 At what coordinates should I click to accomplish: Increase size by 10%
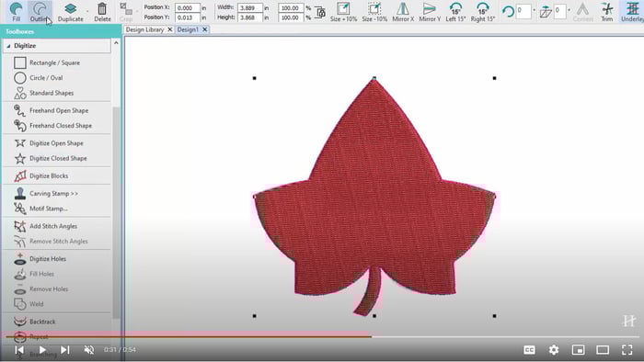343,11
